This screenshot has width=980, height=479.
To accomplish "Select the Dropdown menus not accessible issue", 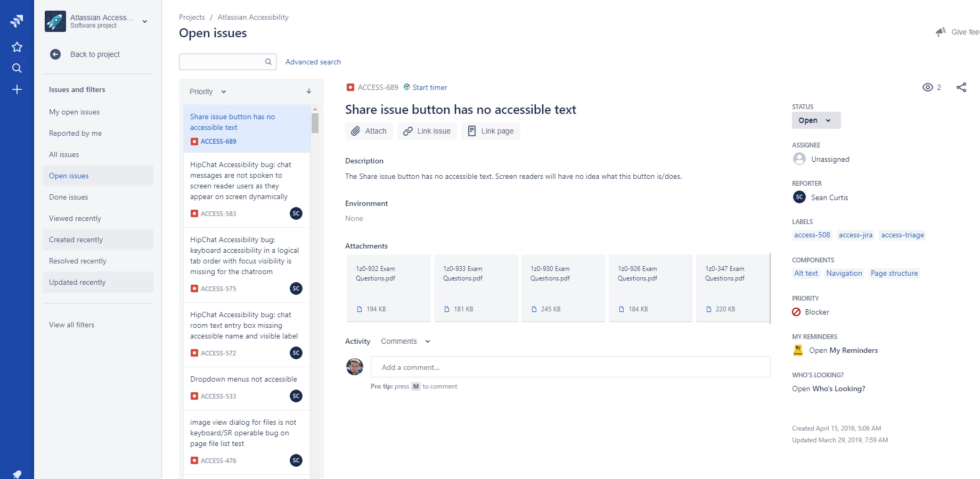I will coord(247,389).
